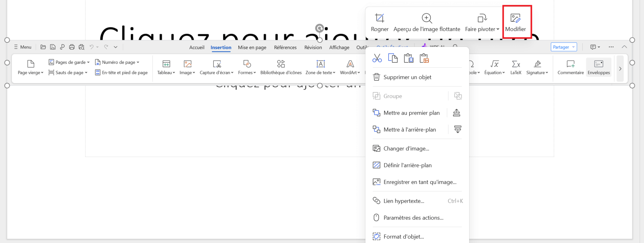Expand the Zone de texte dropdown
The height and width of the screenshot is (243, 644).
click(320, 67)
